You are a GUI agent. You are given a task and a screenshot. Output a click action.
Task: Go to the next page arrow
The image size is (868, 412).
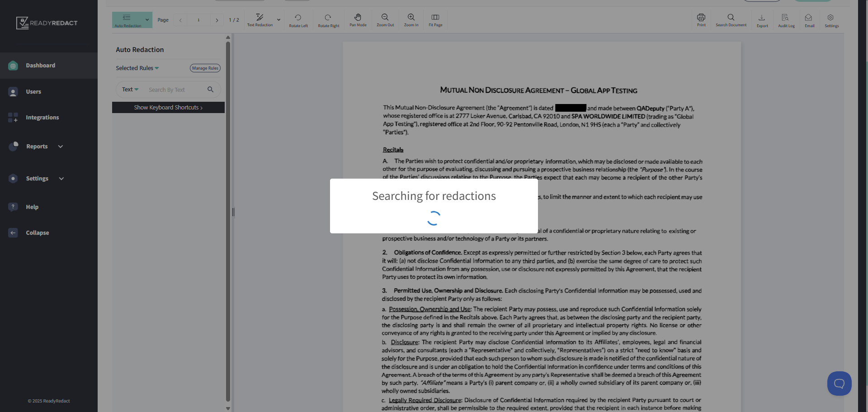pos(217,20)
